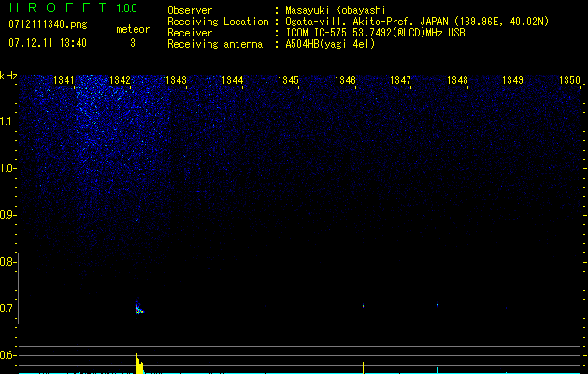This screenshot has height=374, width=588.
Task: Click the 1344 time marker
Action: pyautogui.click(x=233, y=80)
